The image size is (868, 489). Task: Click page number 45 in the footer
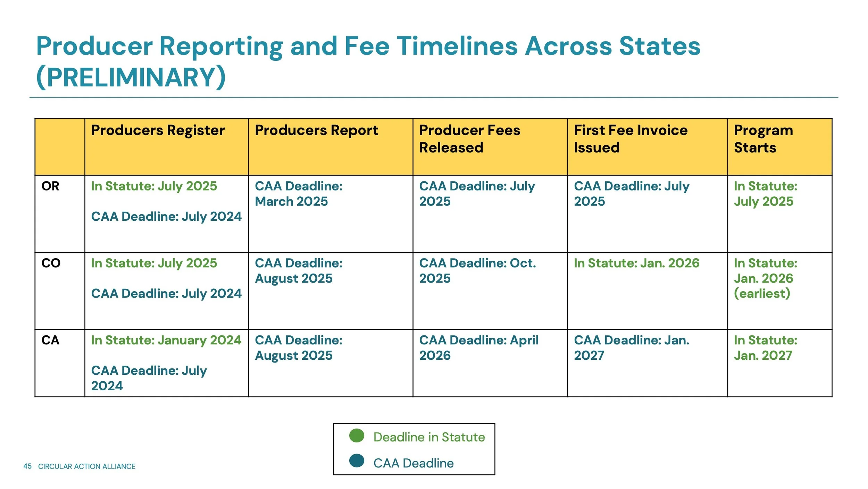point(27,466)
